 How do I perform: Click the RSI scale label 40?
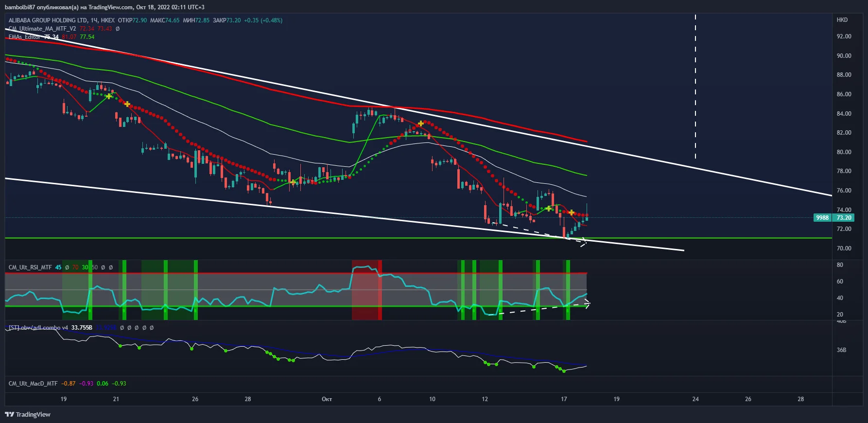click(x=840, y=298)
